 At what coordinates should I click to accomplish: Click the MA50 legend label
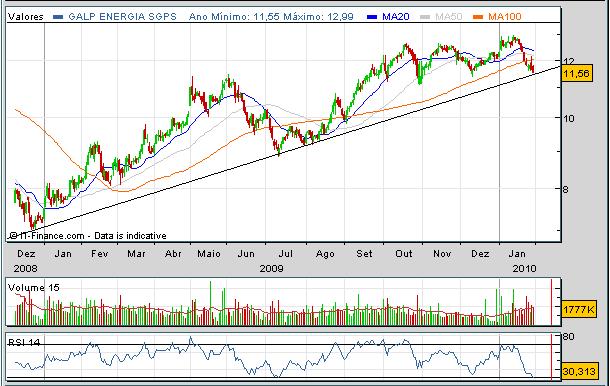point(449,17)
